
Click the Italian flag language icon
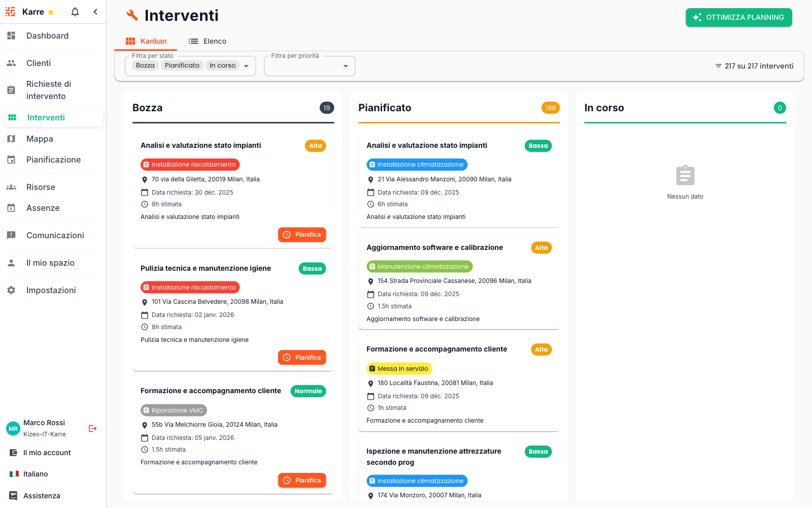pos(14,473)
